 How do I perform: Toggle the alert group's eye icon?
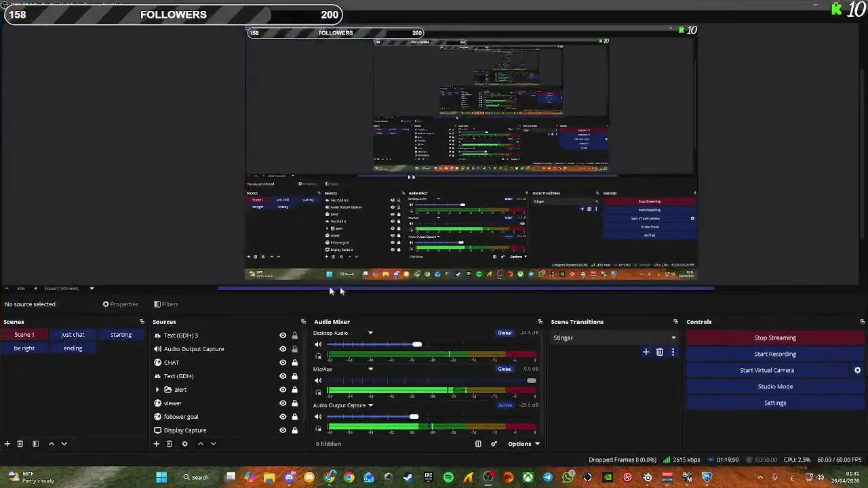coord(283,390)
